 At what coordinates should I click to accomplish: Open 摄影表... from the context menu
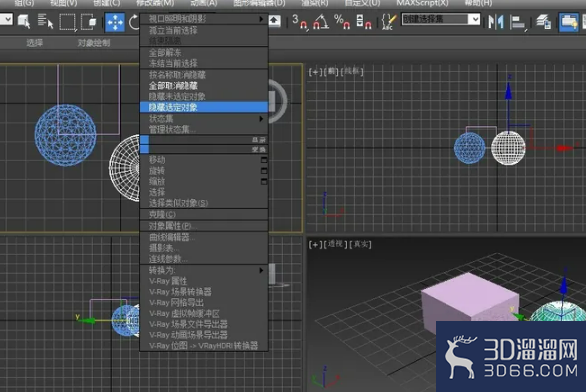pos(204,248)
